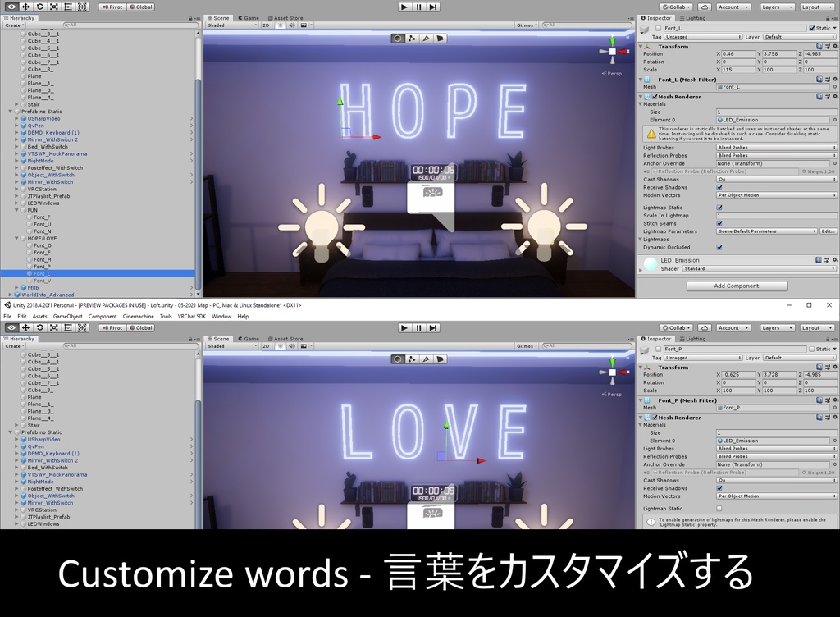Click Step button in the top window
This screenshot has width=840, height=617.
click(x=433, y=7)
